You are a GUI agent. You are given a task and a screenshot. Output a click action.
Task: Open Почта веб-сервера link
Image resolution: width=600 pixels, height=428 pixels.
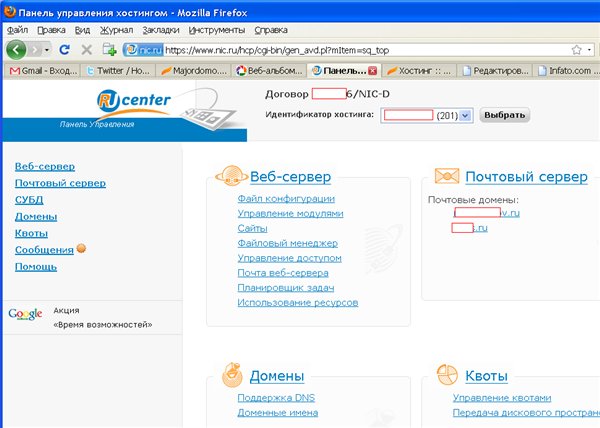[x=283, y=273]
